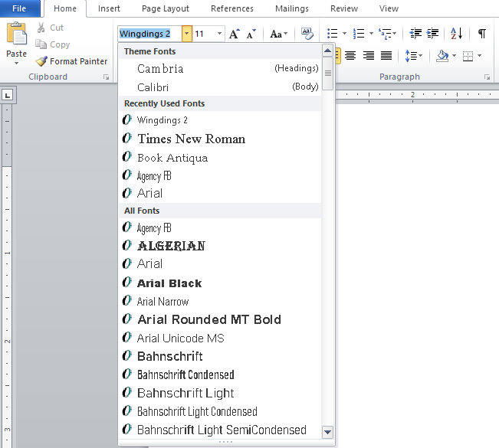Select Arial Unicode MS font
The image size is (499, 448).
[220, 338]
